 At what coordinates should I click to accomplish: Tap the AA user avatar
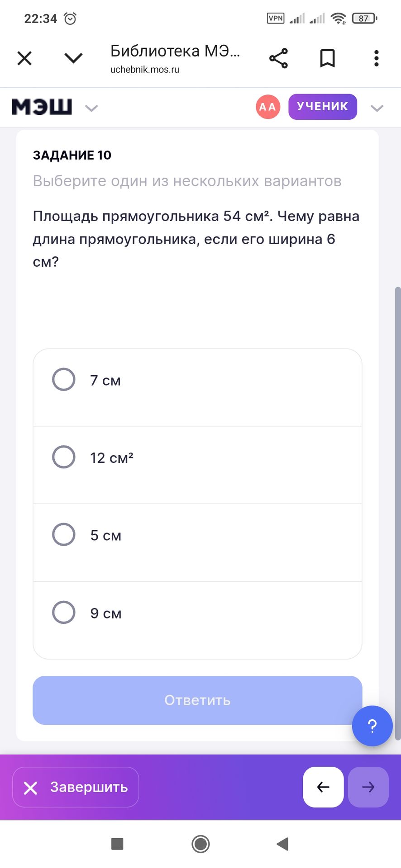[268, 107]
